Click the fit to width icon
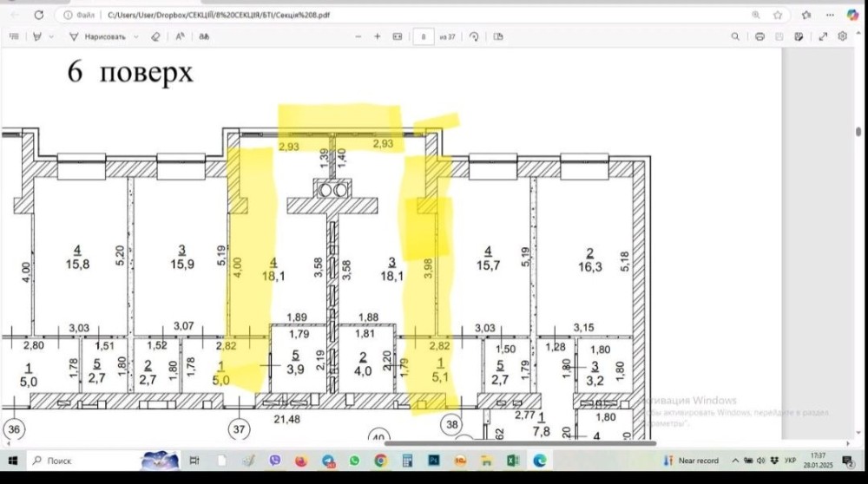The height and width of the screenshot is (484, 868). 398,36
